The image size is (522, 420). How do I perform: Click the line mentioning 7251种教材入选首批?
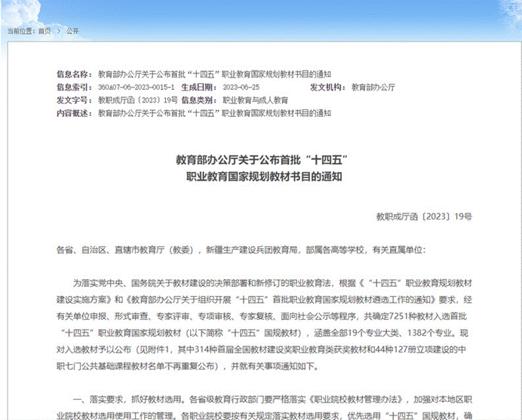[x=262, y=316]
